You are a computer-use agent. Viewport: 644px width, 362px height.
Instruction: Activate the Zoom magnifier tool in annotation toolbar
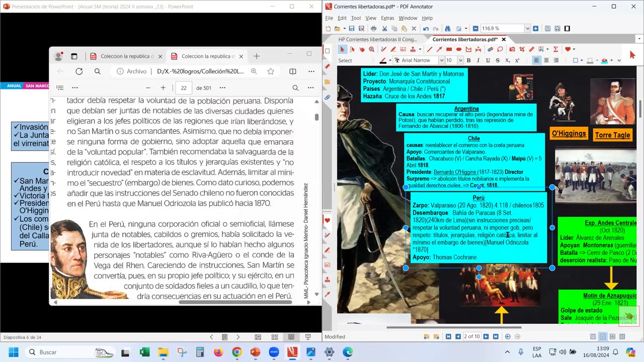(371, 49)
